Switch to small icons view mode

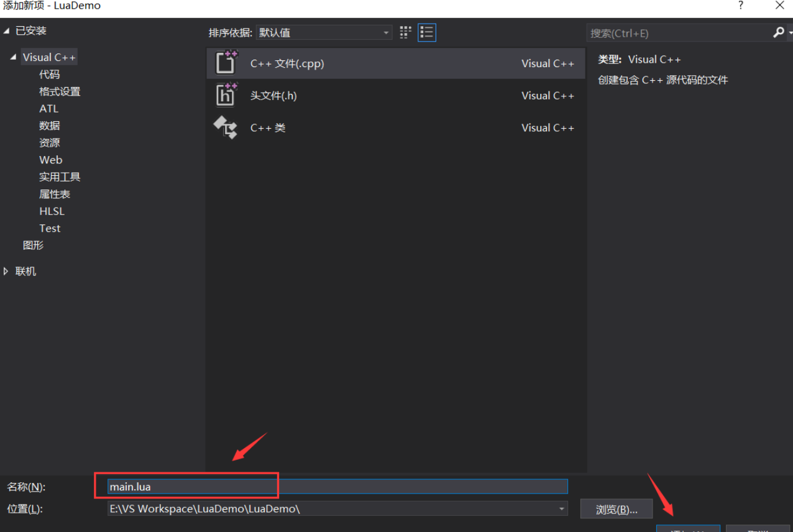pyautogui.click(x=405, y=32)
